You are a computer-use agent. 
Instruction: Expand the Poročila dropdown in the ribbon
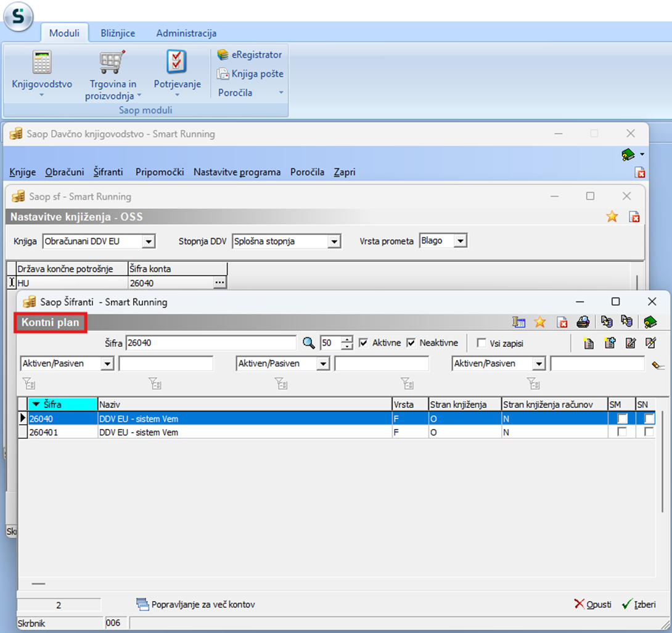point(281,92)
